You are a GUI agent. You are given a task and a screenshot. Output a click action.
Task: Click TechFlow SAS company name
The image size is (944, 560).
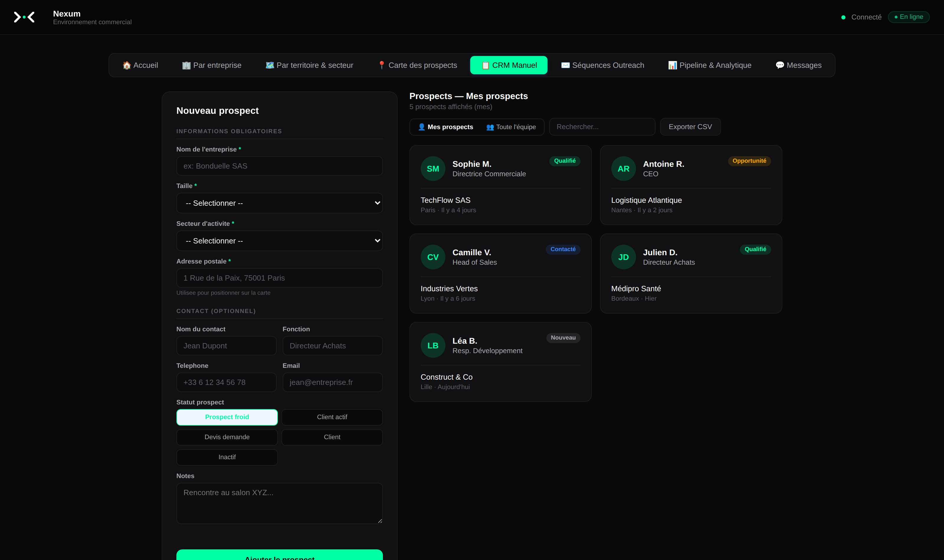445,200
